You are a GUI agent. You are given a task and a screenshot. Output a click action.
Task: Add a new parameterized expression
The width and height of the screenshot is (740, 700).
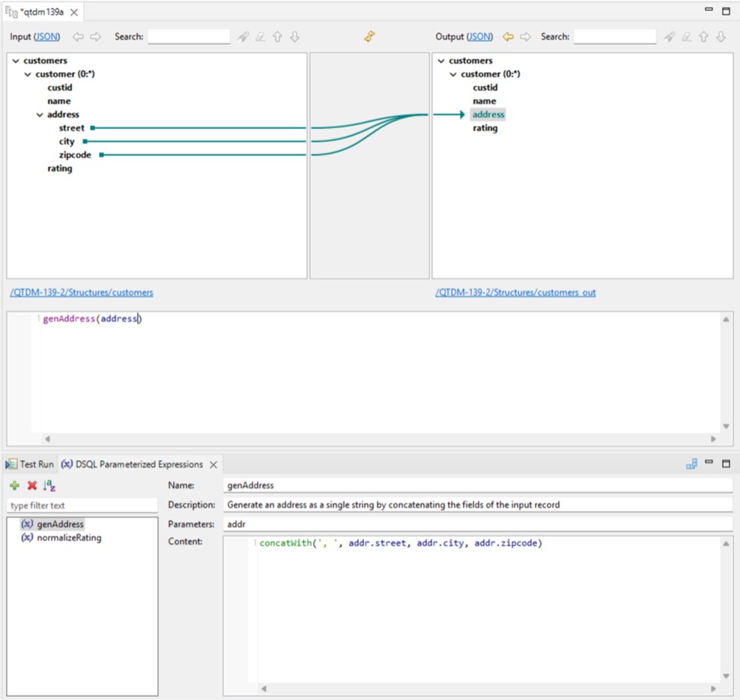pos(13,487)
